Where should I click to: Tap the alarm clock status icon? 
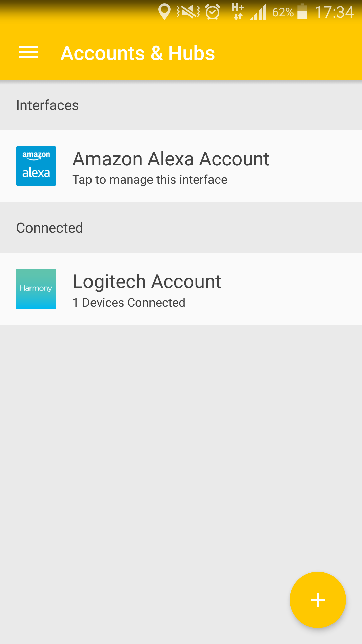pyautogui.click(x=213, y=12)
